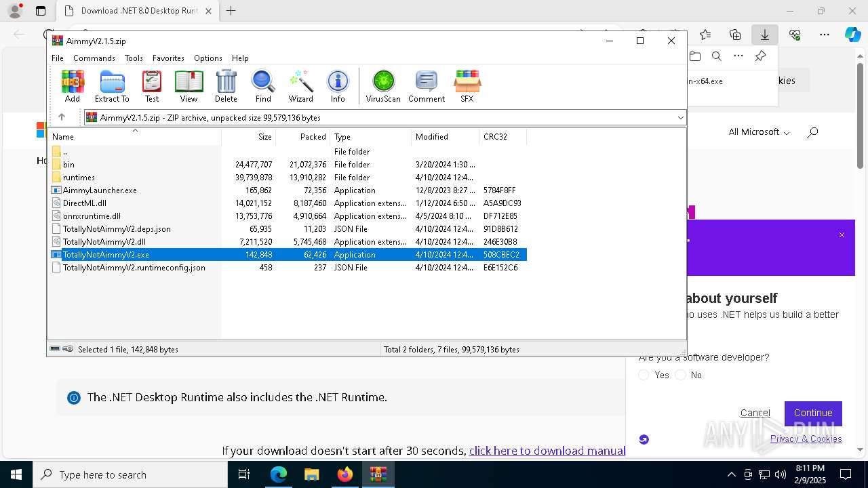Show archive Info
The image size is (868, 488).
[338, 86]
